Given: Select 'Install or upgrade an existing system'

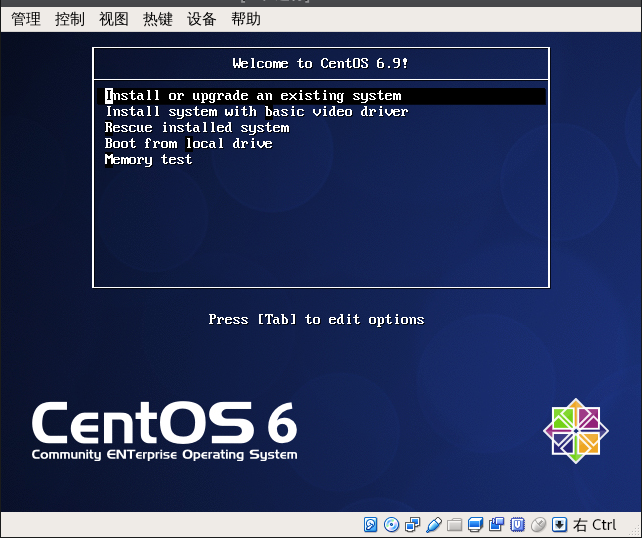Looking at the screenshot, I should [253, 96].
